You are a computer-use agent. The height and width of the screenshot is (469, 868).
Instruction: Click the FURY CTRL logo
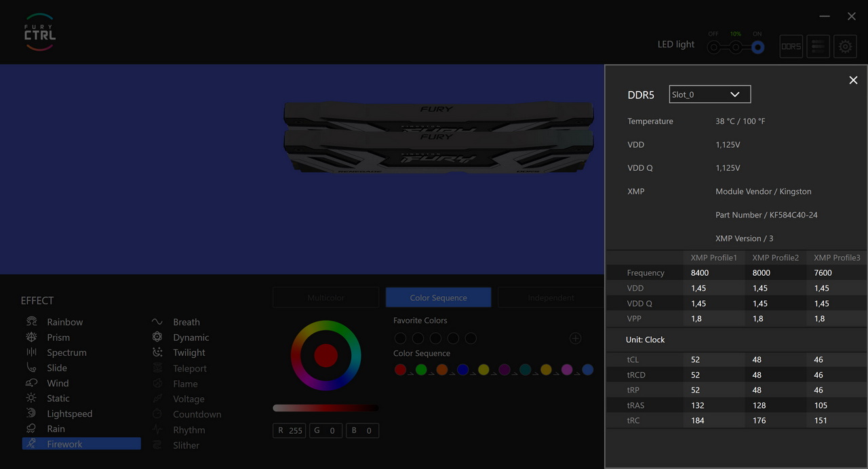coord(39,32)
